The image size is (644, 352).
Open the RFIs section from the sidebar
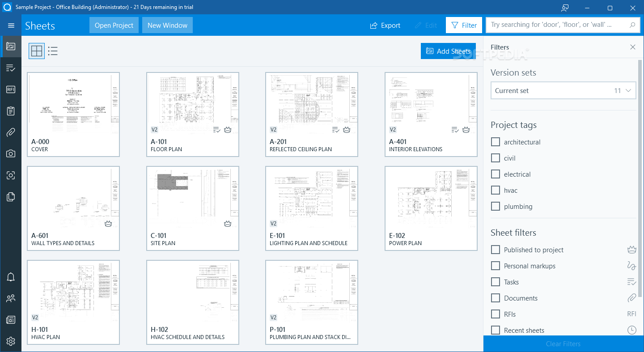[x=11, y=89]
